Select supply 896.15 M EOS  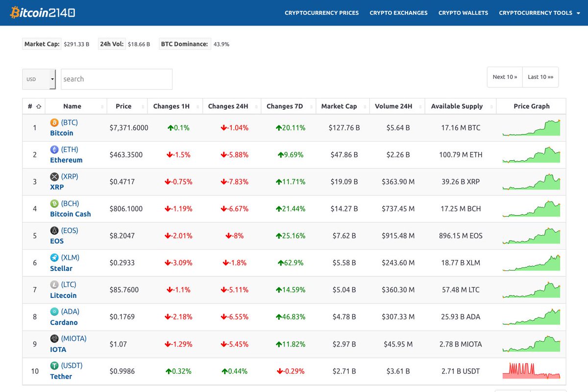pos(461,236)
